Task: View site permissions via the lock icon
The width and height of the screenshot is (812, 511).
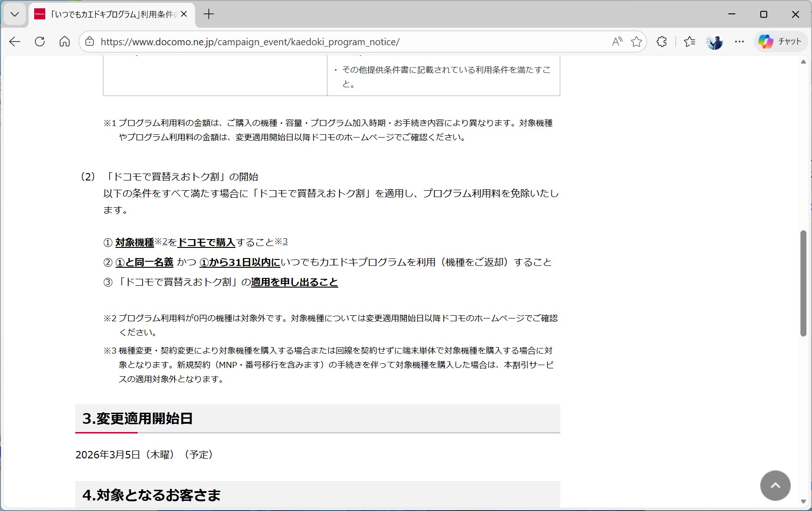Action: coord(89,42)
